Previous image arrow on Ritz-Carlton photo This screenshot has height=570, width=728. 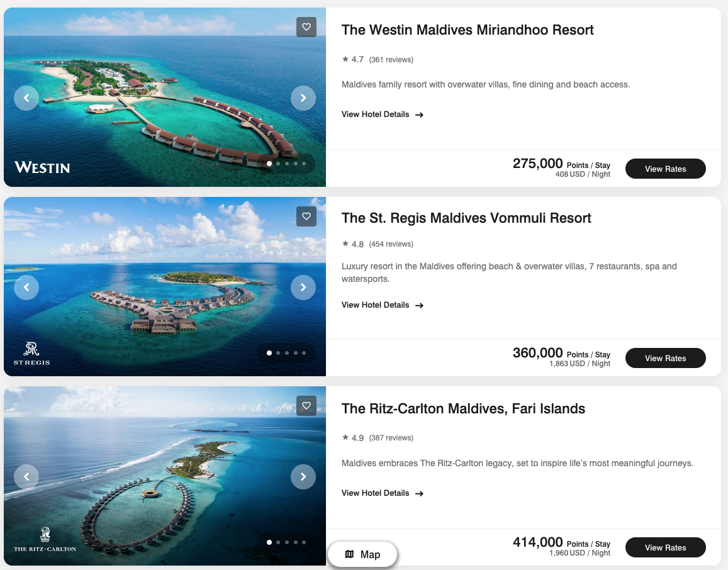[x=26, y=477]
